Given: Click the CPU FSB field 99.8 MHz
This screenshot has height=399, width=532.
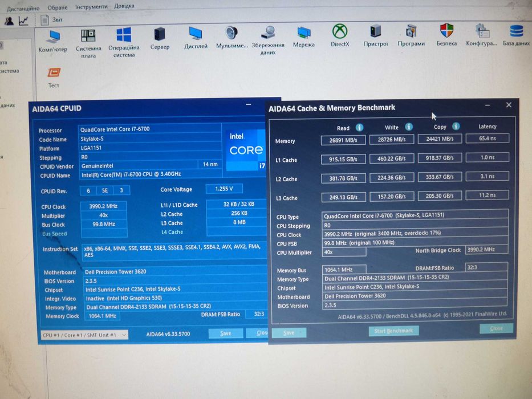Looking at the screenshot, I should click(x=415, y=242).
